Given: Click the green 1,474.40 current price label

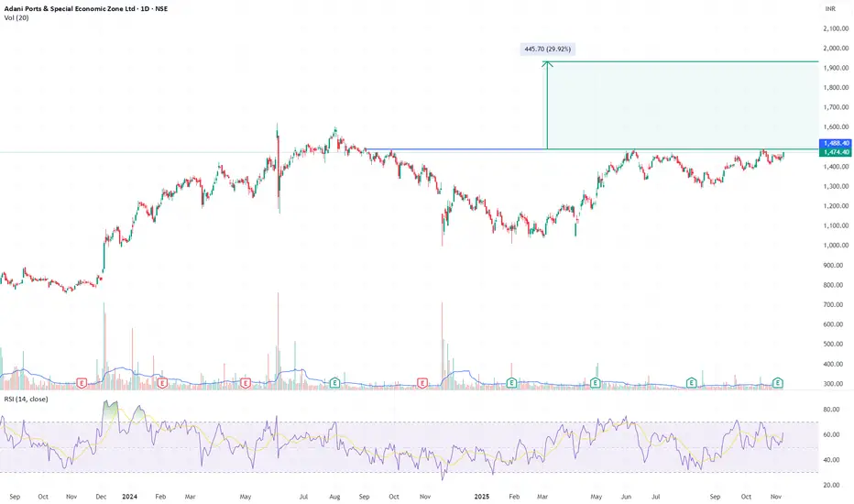Looking at the screenshot, I should click(835, 152).
